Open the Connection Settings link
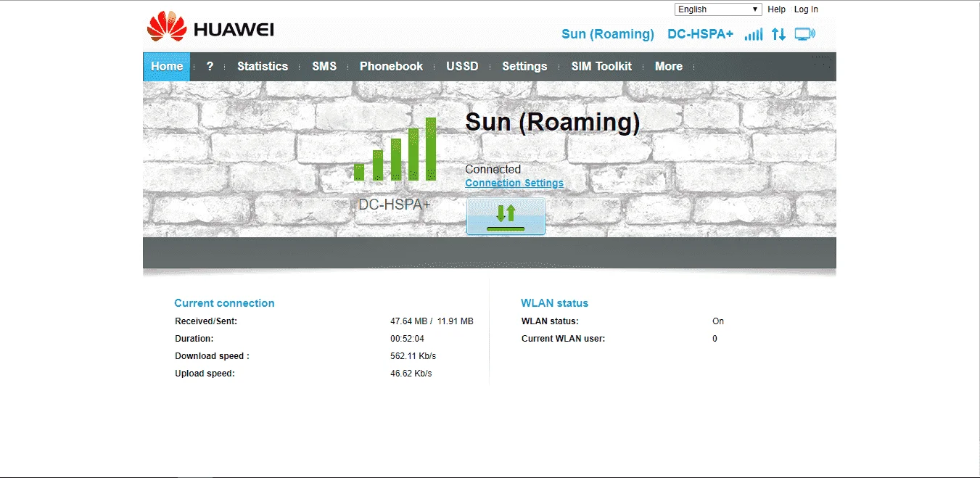 click(514, 183)
